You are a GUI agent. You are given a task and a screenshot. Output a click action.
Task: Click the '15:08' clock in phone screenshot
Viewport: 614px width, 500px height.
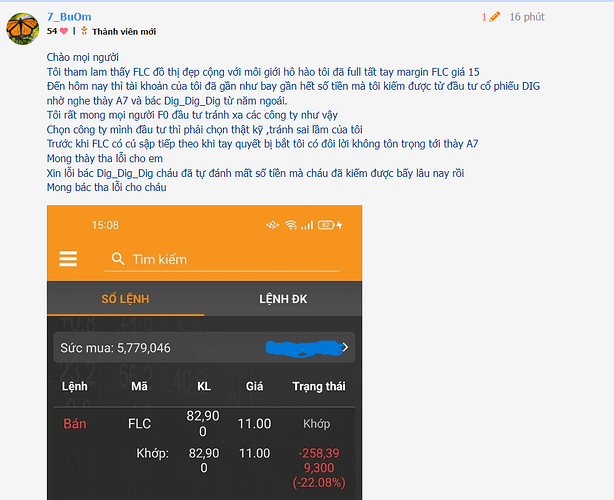(x=105, y=225)
